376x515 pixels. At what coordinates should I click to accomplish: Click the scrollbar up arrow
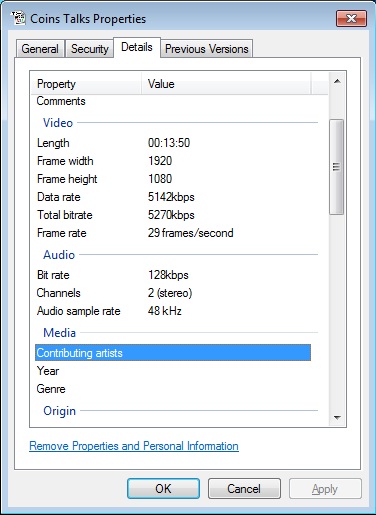coord(337,81)
